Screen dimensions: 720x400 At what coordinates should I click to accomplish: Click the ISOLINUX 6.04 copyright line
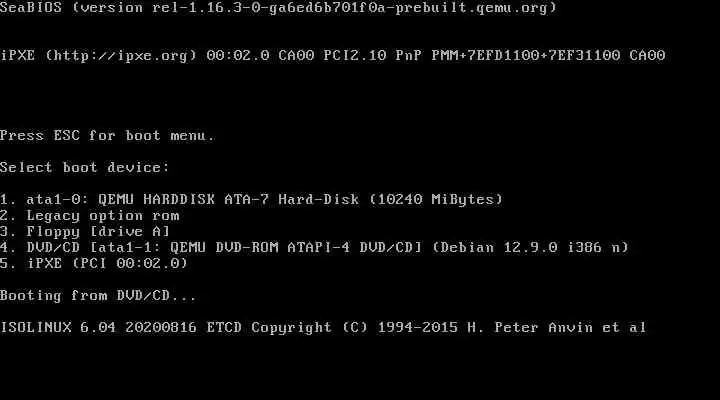point(323,327)
